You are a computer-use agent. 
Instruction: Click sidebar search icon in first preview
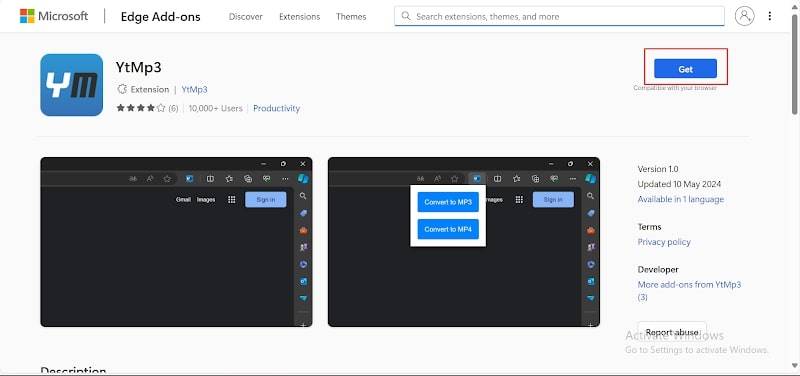pyautogui.click(x=303, y=196)
